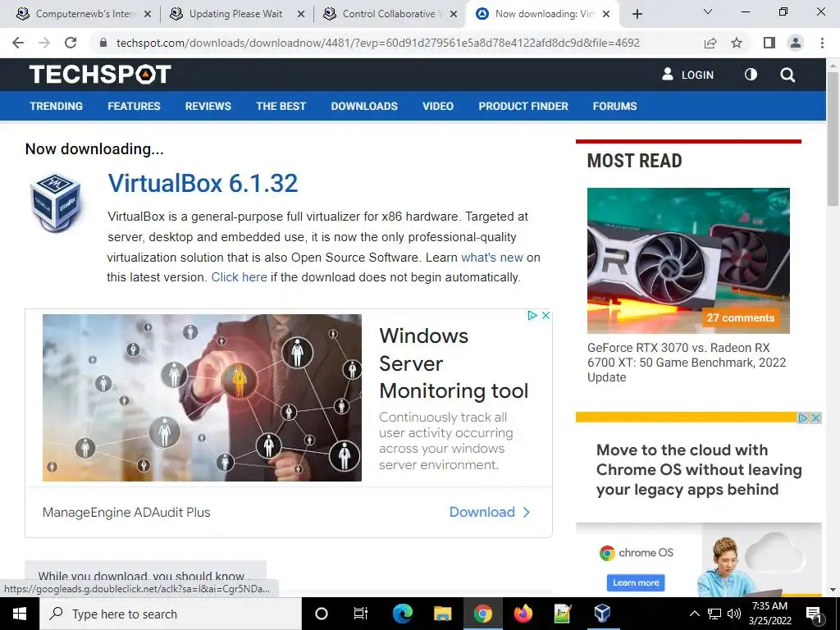
Task: Open the tab search chevron dropdown
Action: [708, 11]
